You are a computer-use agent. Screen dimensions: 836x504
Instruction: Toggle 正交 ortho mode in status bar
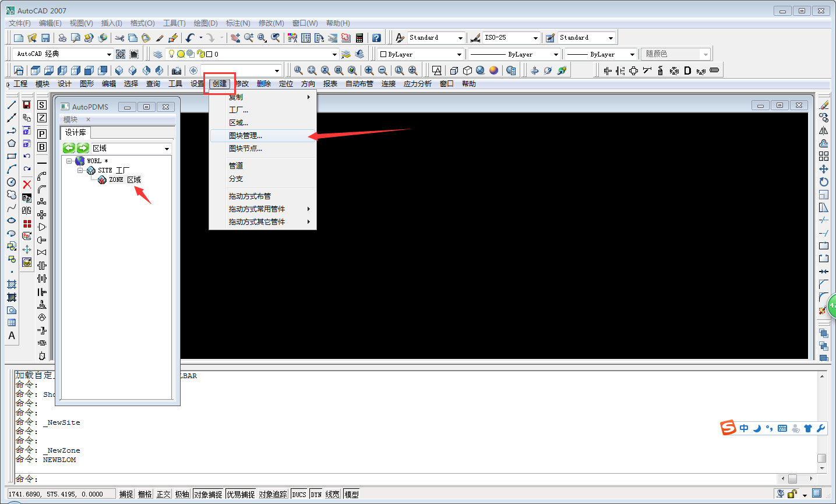[164, 494]
